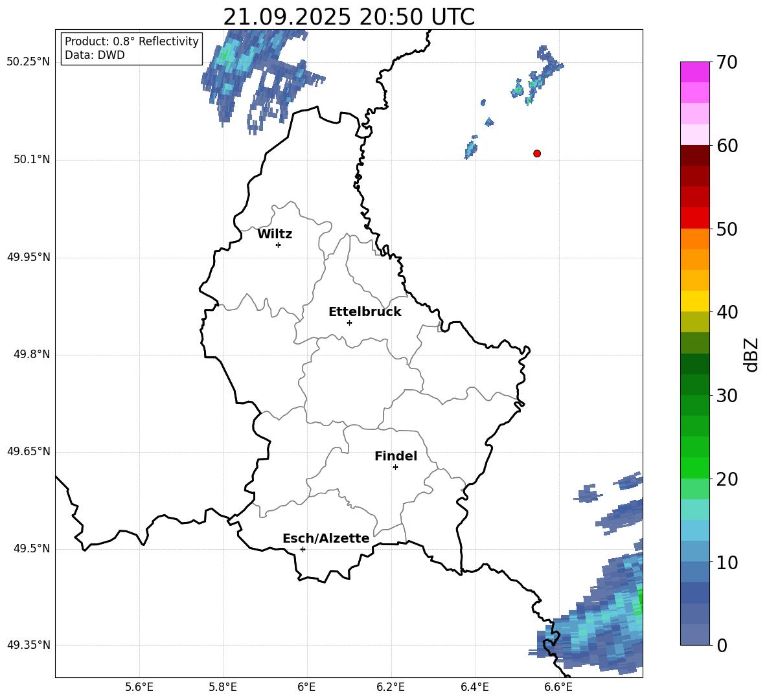Click the dark green colorbar segment near 30
The height and width of the screenshot is (700, 767).
694,384
